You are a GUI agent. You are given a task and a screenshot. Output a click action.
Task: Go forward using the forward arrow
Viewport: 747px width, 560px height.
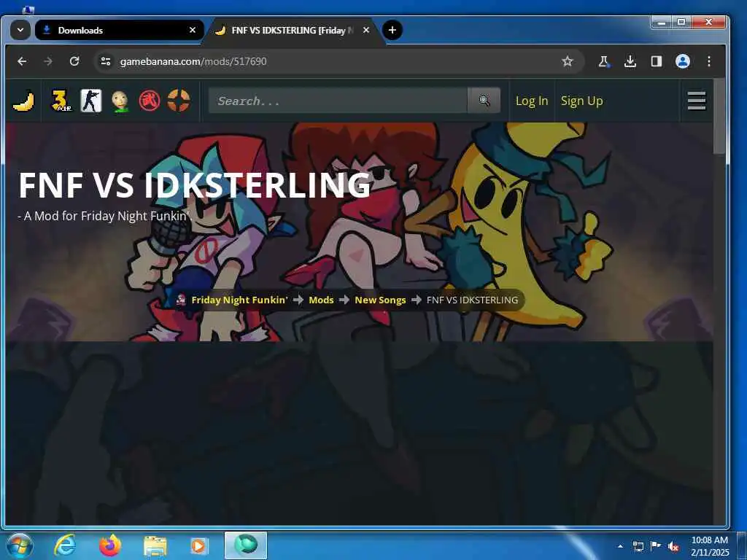click(48, 61)
